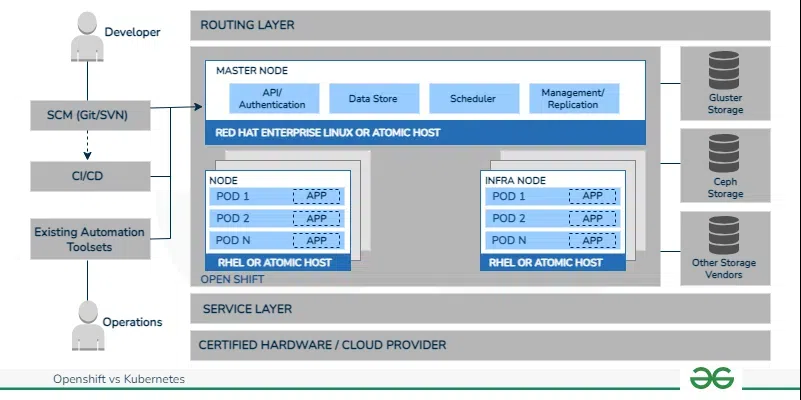The width and height of the screenshot is (801, 400).
Task: Click the NODE label above POD 1
Action: pos(223,181)
